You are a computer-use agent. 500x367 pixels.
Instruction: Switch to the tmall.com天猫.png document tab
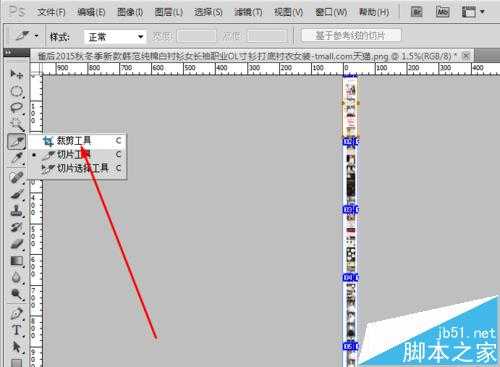[247, 56]
